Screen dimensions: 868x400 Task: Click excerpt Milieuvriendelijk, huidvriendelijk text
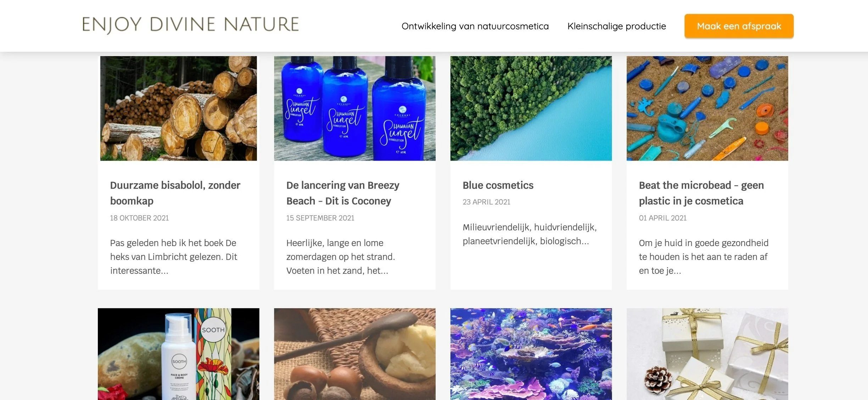pyautogui.click(x=530, y=234)
